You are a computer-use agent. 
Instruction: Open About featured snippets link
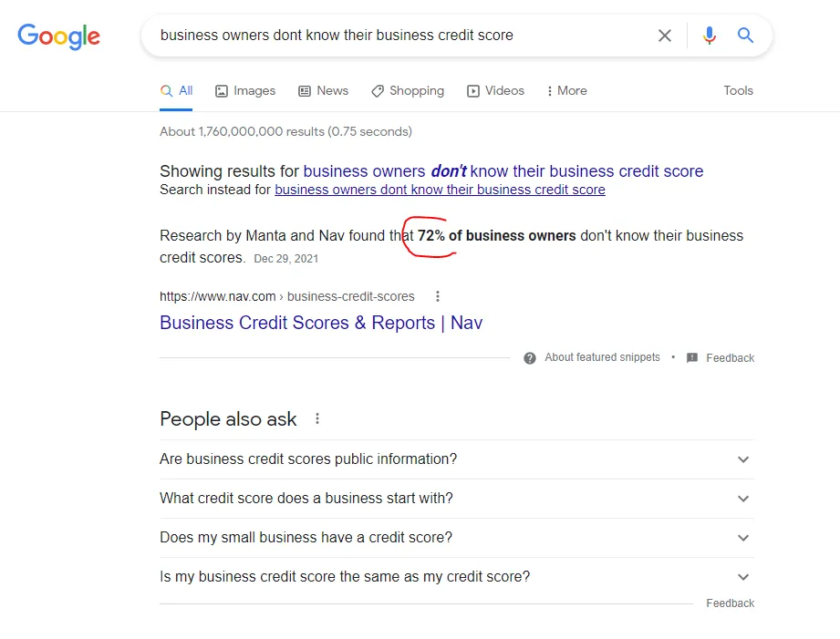tap(602, 357)
